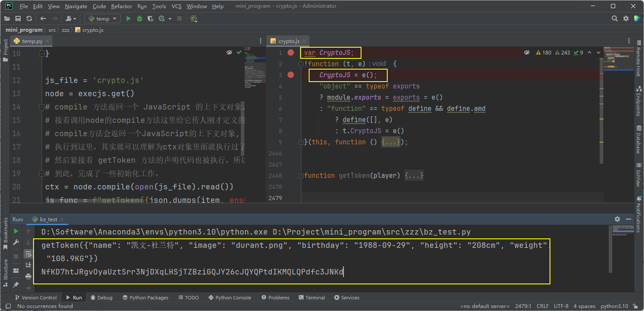
Task: Click the src breadcrumb link
Action: [52, 30]
